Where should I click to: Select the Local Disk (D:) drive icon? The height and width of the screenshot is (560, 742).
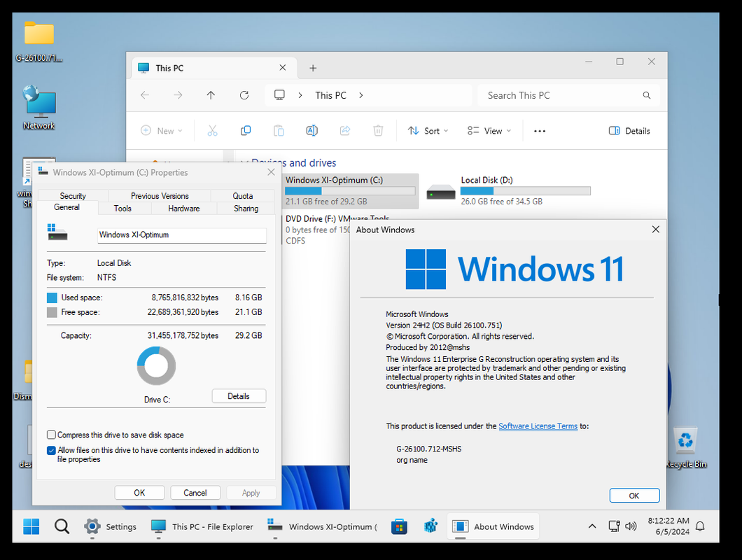click(440, 192)
